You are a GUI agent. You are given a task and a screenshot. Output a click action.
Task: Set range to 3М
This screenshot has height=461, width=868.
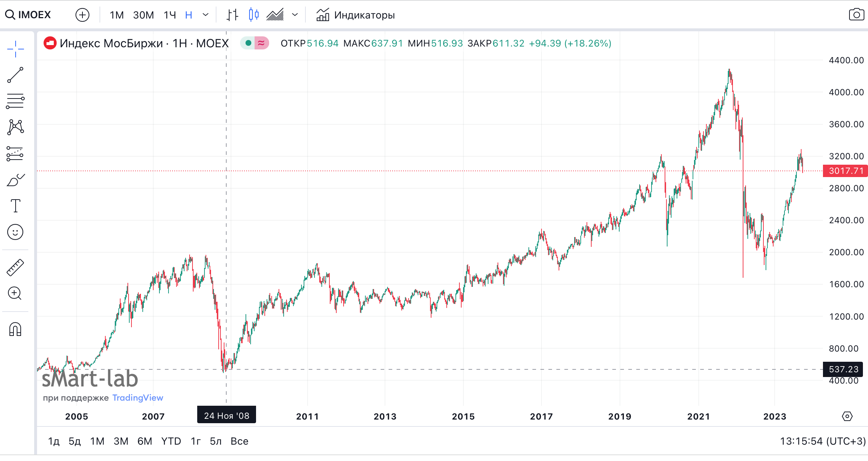click(x=121, y=441)
